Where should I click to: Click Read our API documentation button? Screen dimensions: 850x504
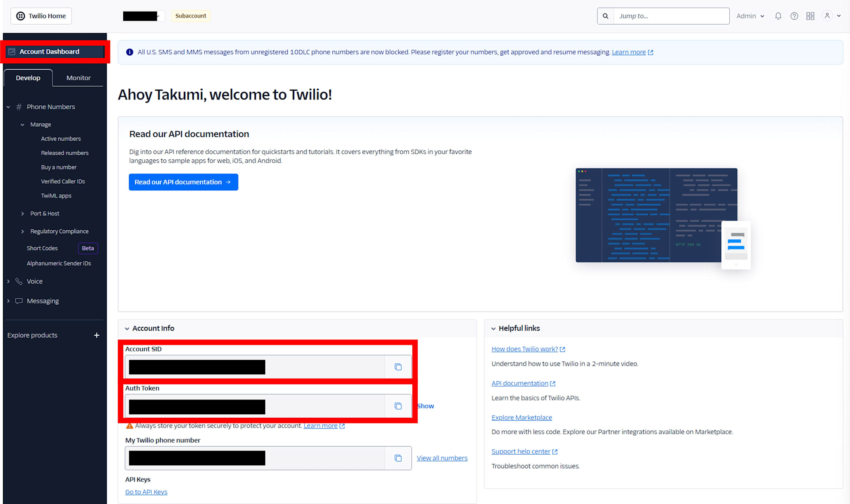183,182
